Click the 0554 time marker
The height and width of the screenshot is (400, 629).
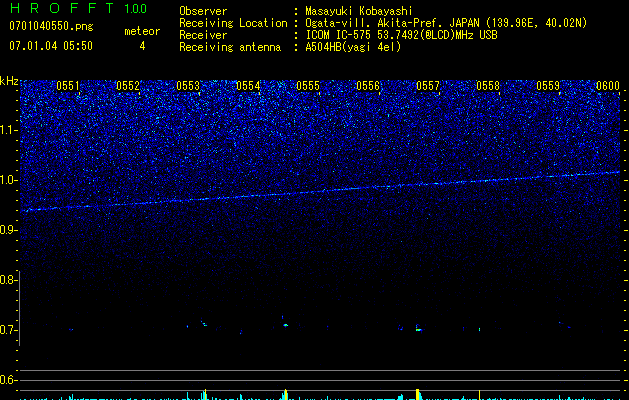248,86
